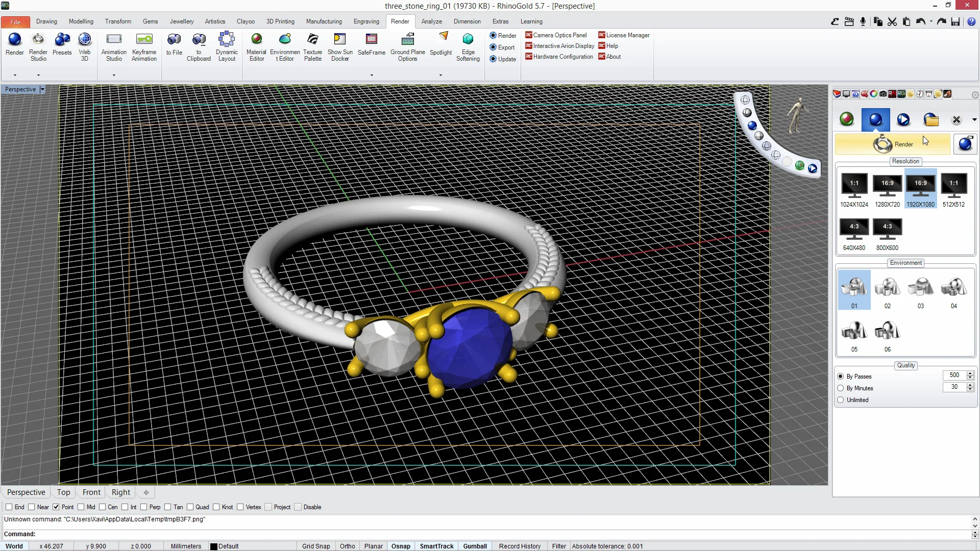Switch to the Jewellery ribbon tab
The height and width of the screenshot is (551, 980).
click(182, 21)
